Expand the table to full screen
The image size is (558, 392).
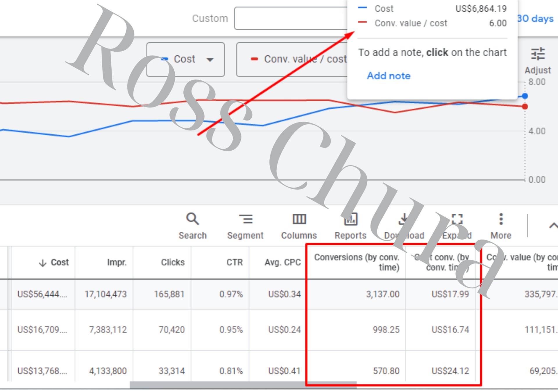[457, 226]
